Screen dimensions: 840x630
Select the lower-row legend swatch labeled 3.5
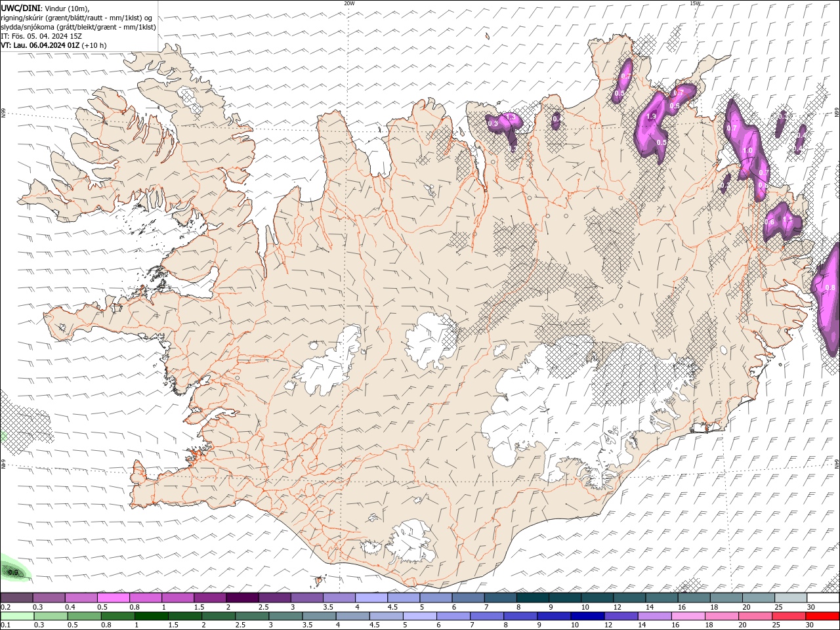click(319, 616)
